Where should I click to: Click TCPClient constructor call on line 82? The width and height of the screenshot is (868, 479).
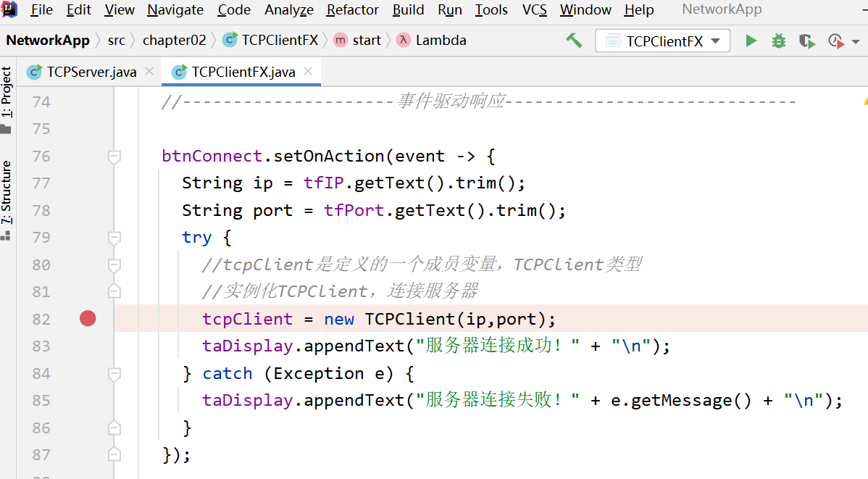pos(409,319)
